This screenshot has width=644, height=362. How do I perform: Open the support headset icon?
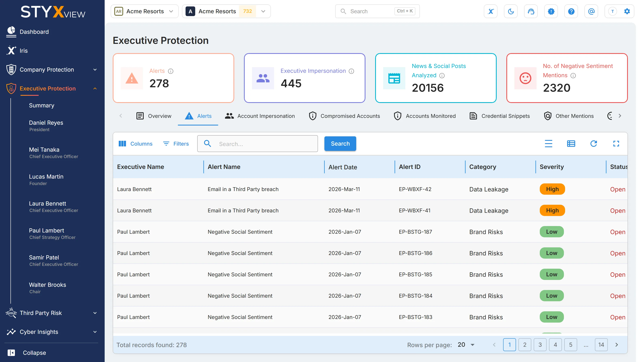[x=531, y=11]
